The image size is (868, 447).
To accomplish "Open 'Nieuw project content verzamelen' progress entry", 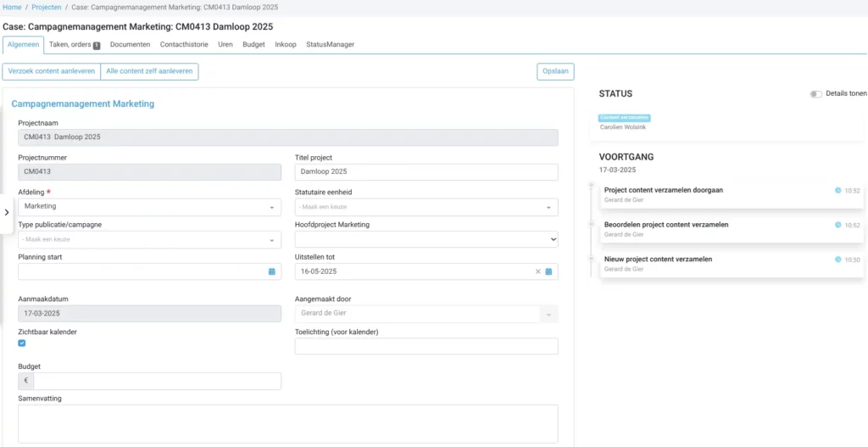I will [732, 264].
